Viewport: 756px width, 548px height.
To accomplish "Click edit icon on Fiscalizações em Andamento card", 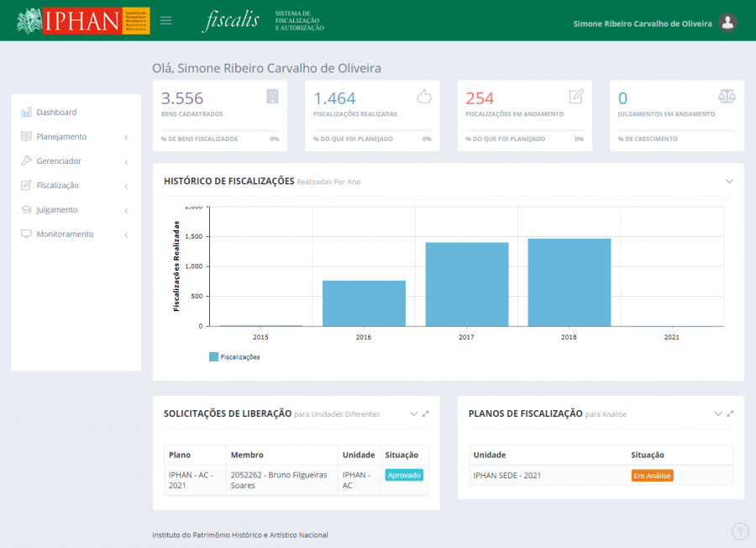I will pyautogui.click(x=576, y=96).
